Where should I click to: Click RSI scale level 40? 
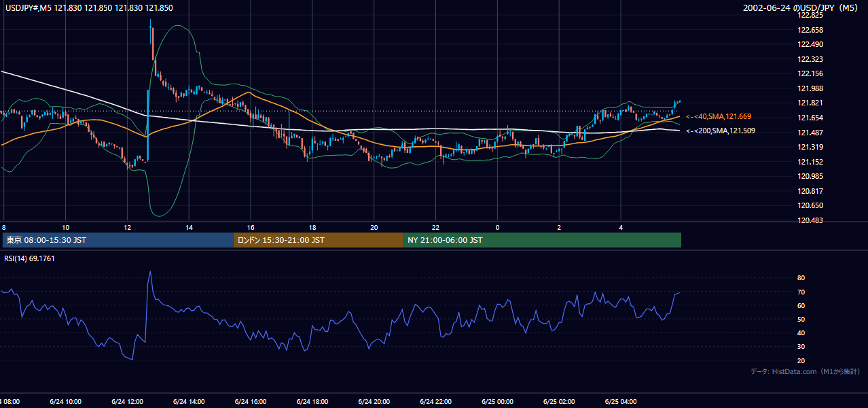801,333
